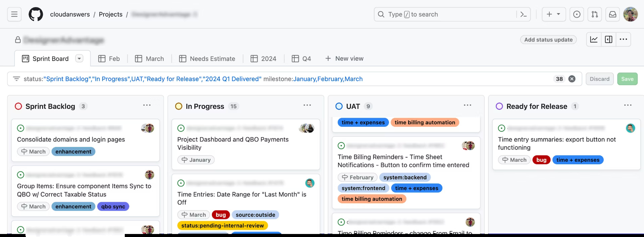Open the notifications inbox icon

tap(612, 14)
